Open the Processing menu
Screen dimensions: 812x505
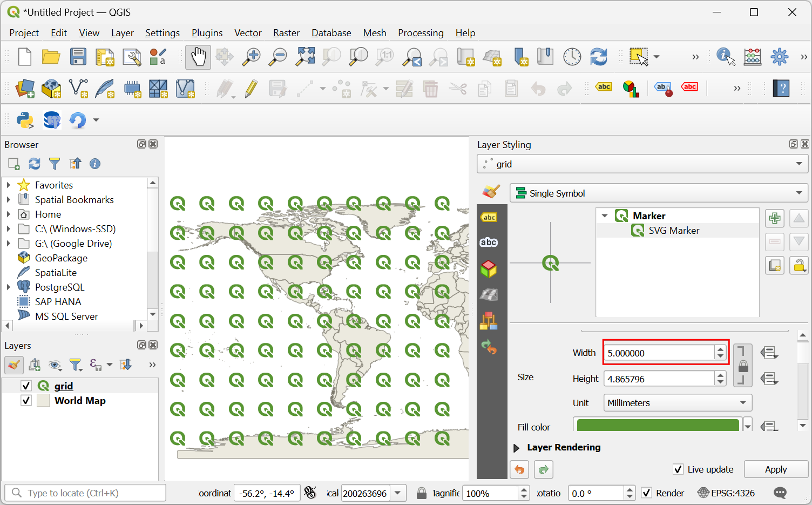[x=421, y=33]
